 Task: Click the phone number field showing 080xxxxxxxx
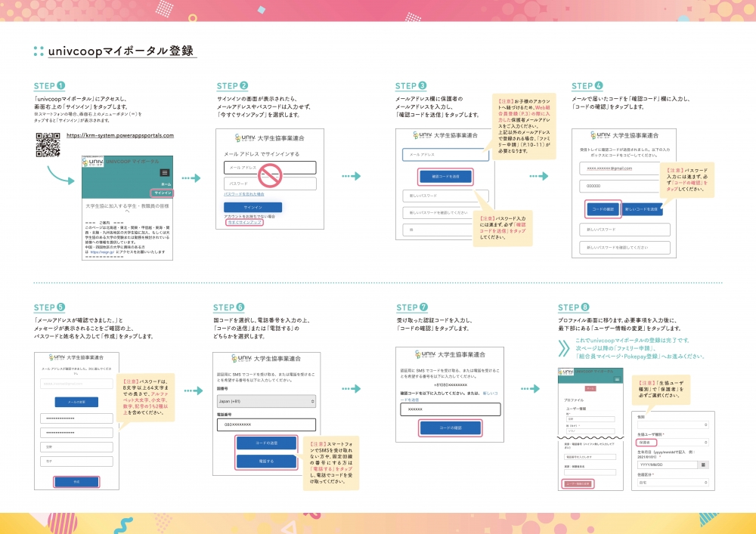tap(265, 424)
